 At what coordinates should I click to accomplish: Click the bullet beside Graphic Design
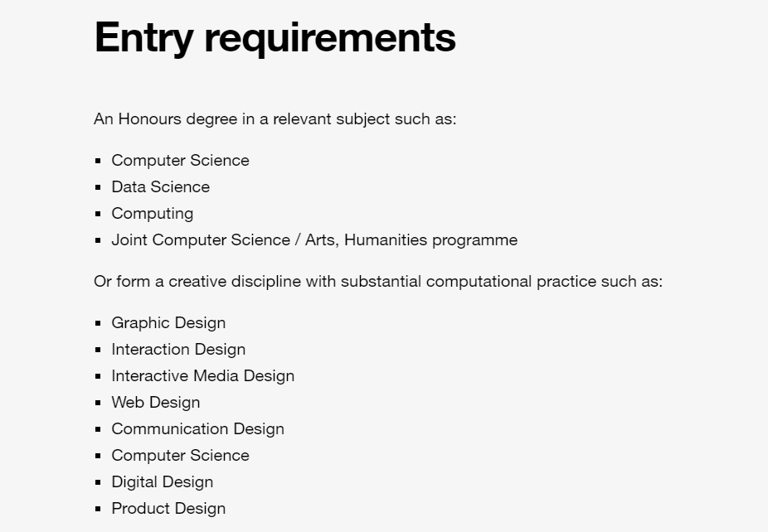pos(98,323)
